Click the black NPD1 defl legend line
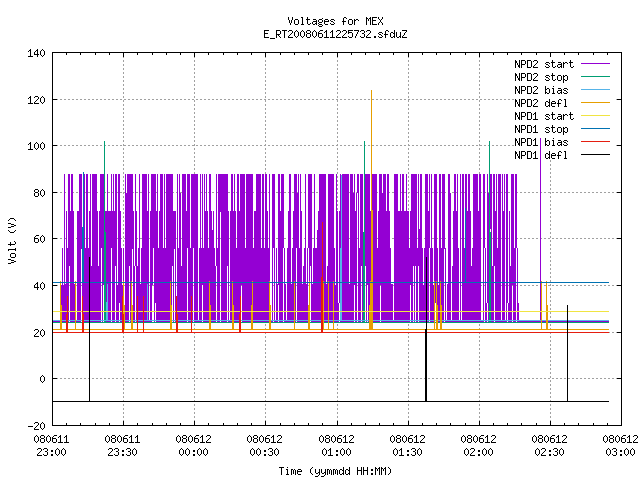Image resolution: width=640 pixels, height=480 pixels. pyautogui.click(x=595, y=155)
